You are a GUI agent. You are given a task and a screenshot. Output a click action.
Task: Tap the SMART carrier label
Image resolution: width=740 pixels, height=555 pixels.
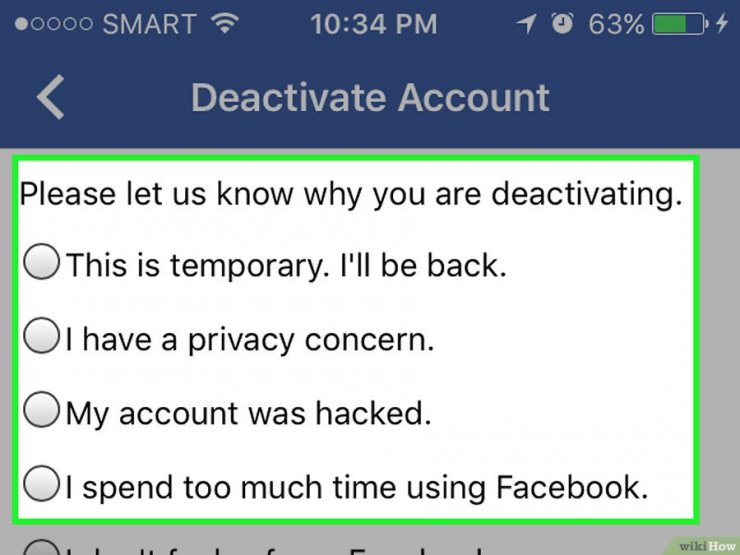click(x=150, y=24)
